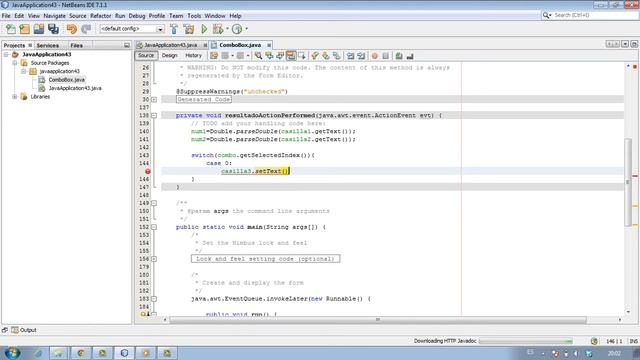The height and width of the screenshot is (360, 640).
Task: Collapse the Source Packages tree node
Action: pos(15,63)
